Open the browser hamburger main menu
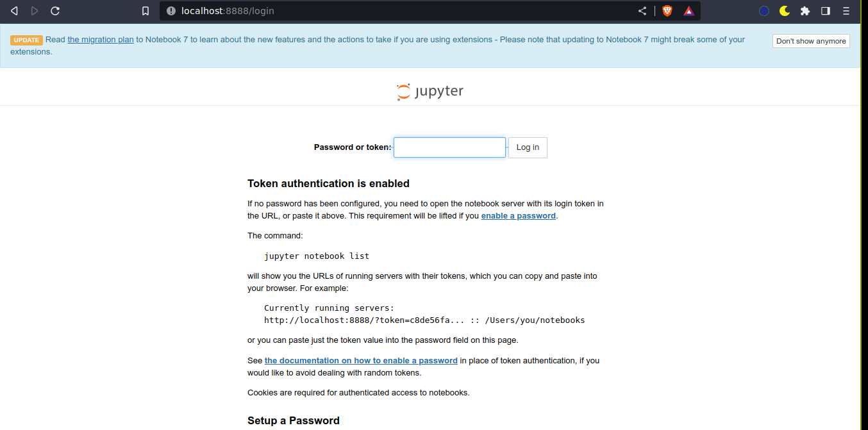This screenshot has height=430, width=868. click(846, 11)
